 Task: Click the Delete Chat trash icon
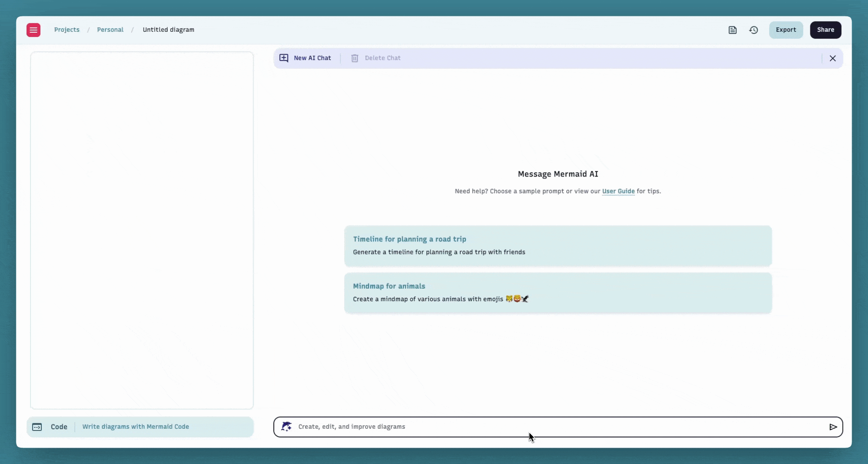tap(355, 58)
